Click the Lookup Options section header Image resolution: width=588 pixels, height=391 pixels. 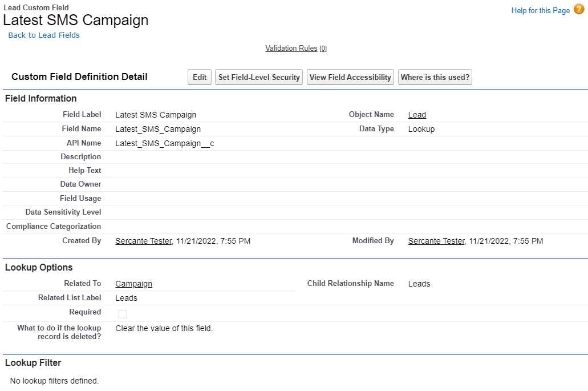[x=39, y=267]
